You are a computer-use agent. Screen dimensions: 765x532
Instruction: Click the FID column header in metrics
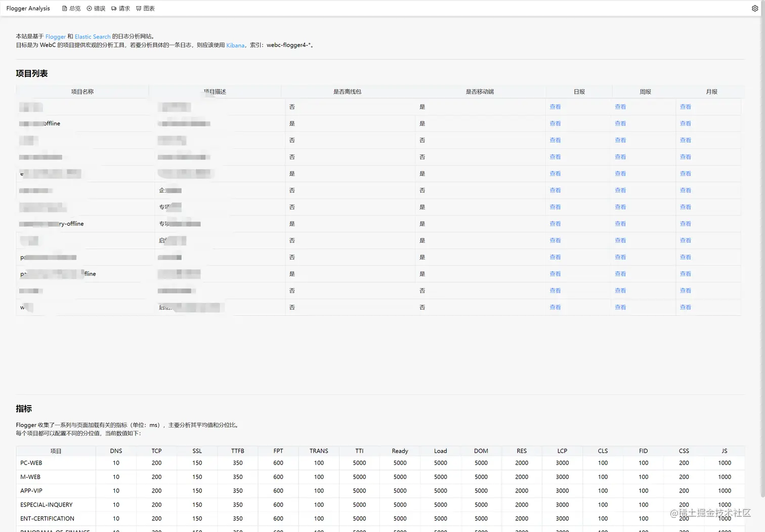point(643,451)
